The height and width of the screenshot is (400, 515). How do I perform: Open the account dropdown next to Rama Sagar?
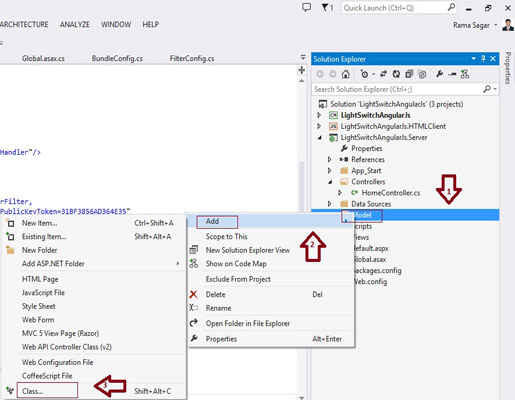click(x=496, y=25)
